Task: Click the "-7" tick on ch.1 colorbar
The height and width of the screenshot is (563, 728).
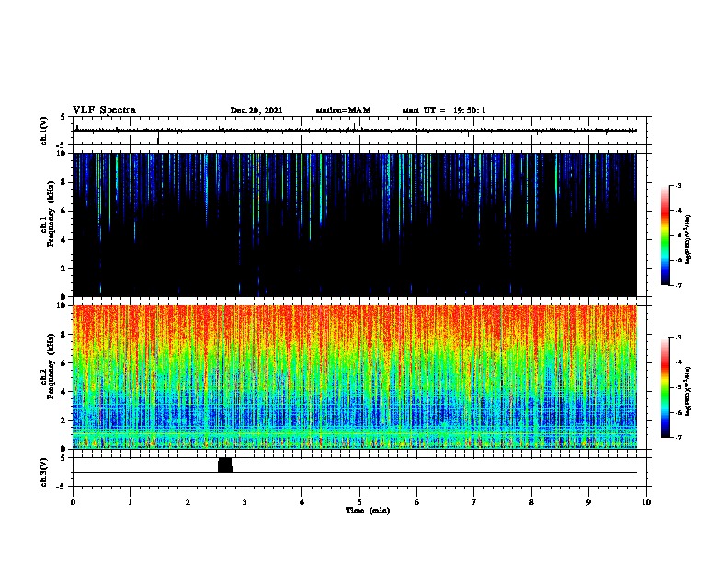Action: click(677, 285)
